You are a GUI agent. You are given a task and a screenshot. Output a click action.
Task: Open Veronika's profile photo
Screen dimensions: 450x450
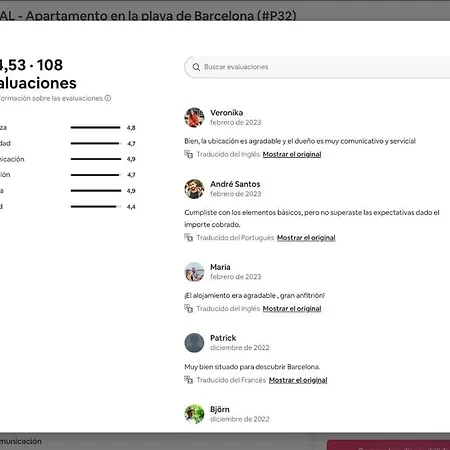click(194, 117)
